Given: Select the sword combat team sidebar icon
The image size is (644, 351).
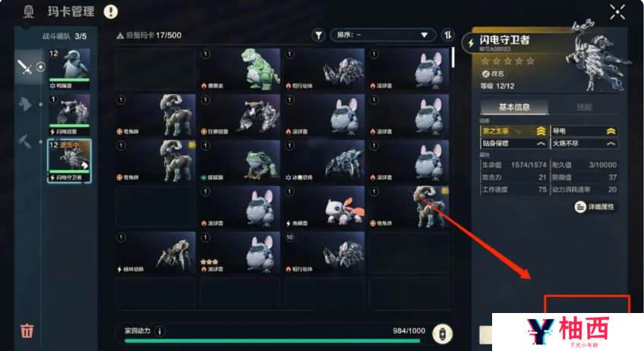Looking at the screenshot, I should (24, 67).
